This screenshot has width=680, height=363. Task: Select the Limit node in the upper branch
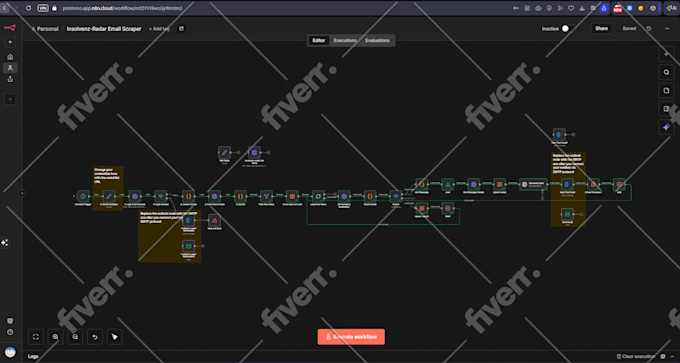click(448, 184)
